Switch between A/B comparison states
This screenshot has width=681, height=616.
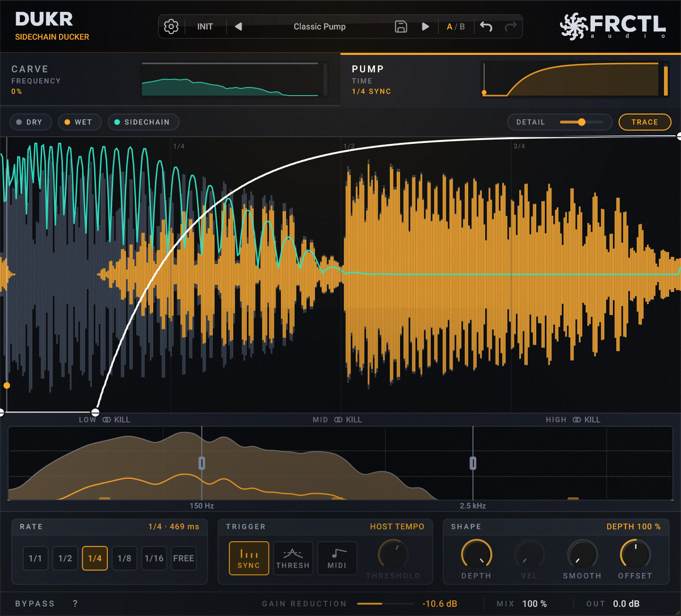point(456,26)
